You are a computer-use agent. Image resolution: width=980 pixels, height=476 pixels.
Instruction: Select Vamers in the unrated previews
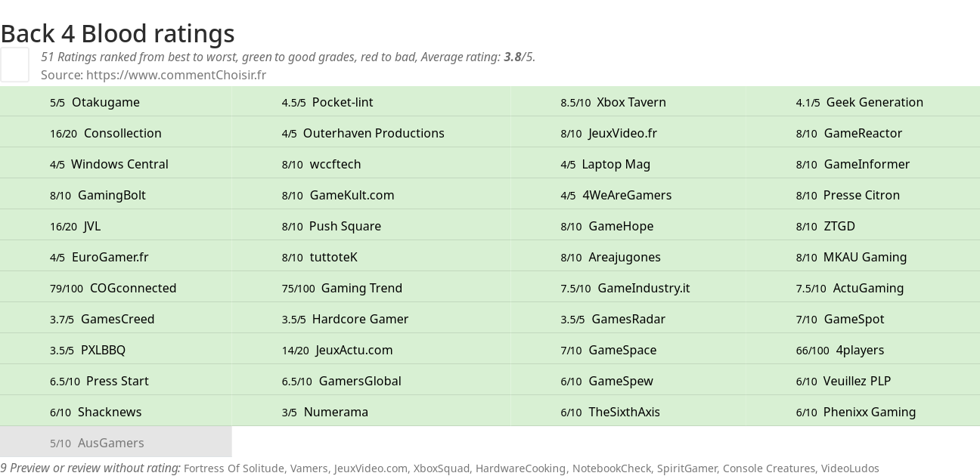coord(308,468)
